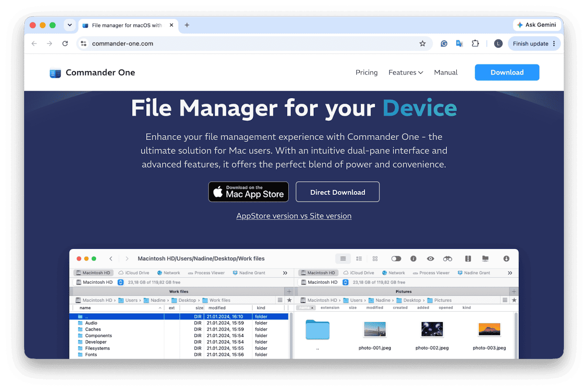This screenshot has height=391, width=588.
Task: Open Finish update options menu dots
Action: pyautogui.click(x=554, y=43)
